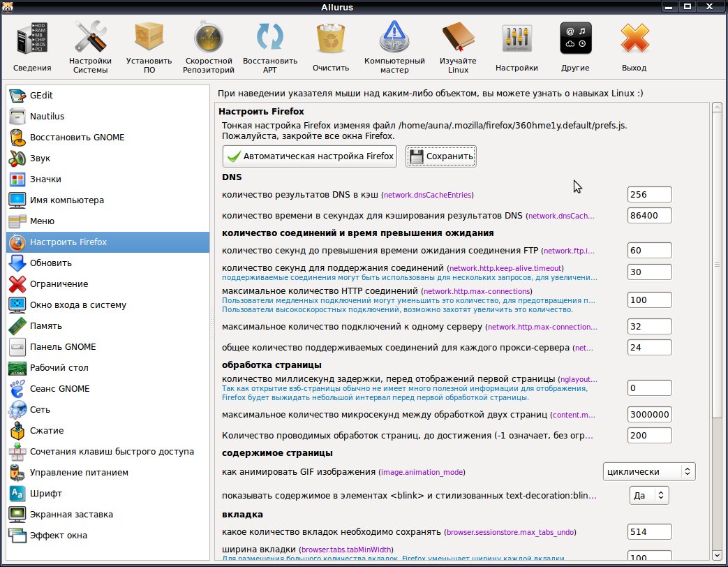Click the saved tabs count field 514
728x567 pixels.
tap(649, 531)
